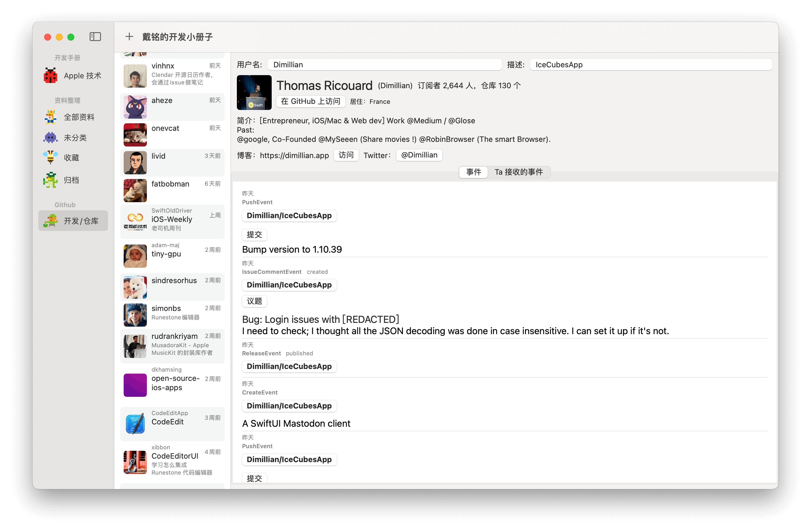Switch to Ta 接收的事件 tab

519,172
